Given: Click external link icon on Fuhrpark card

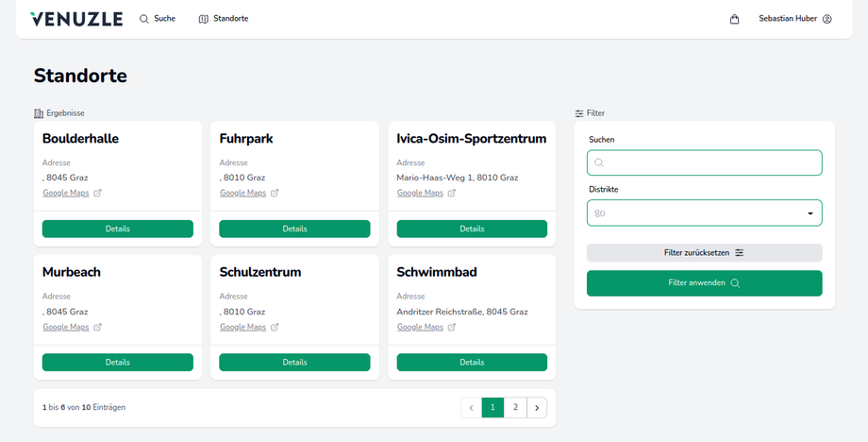Looking at the screenshot, I should [275, 194].
